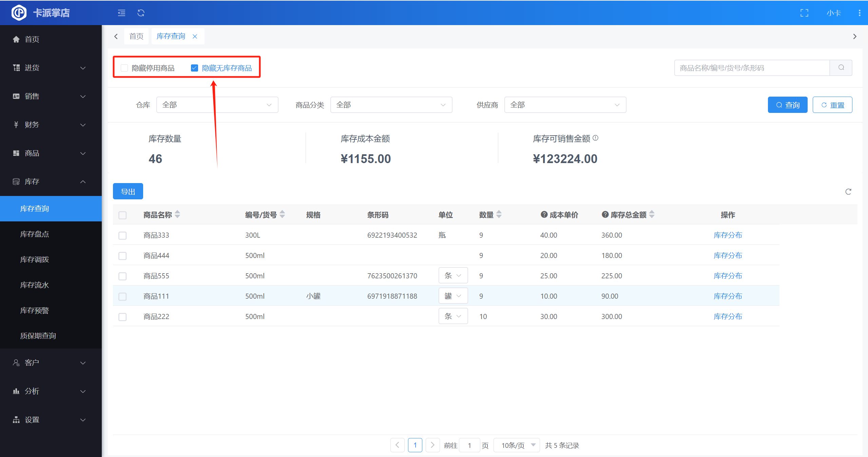Click the page refresh icon in header
868x457 pixels.
click(141, 13)
